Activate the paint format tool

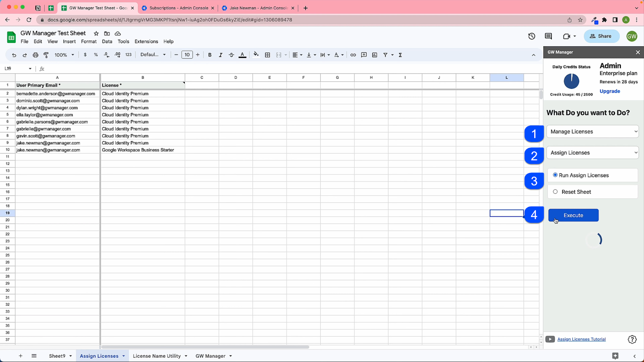(46, 55)
